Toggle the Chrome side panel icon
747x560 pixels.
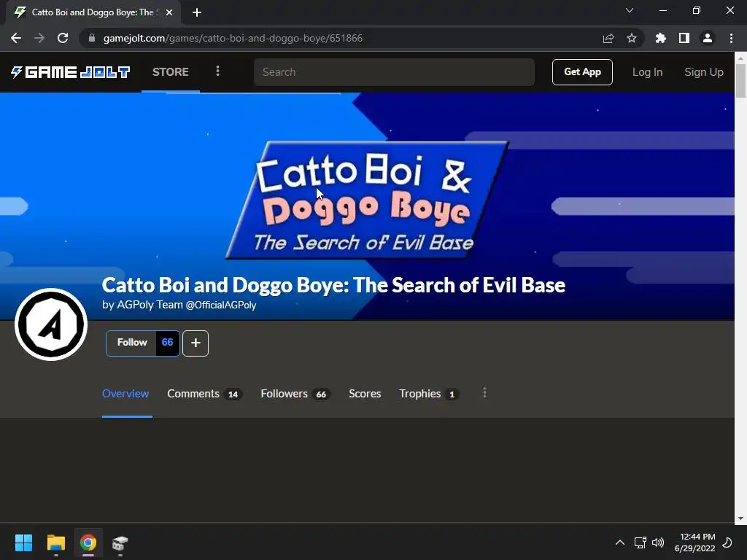tap(684, 38)
